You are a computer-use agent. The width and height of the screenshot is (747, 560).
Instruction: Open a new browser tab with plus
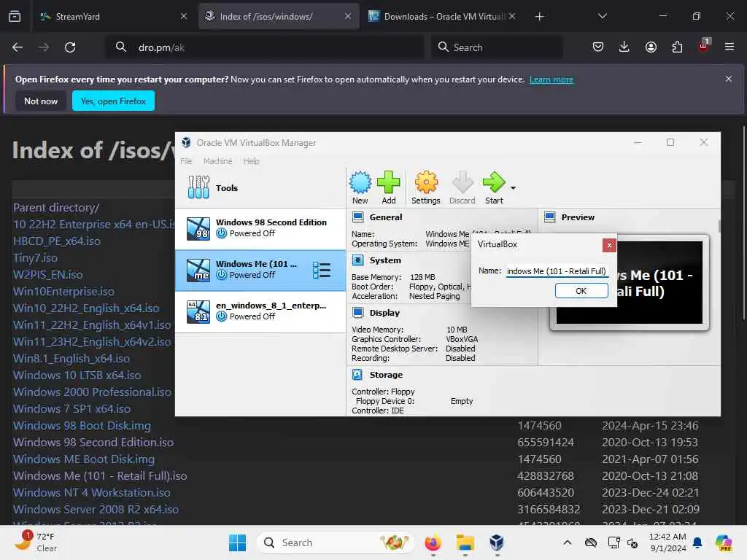539,17
